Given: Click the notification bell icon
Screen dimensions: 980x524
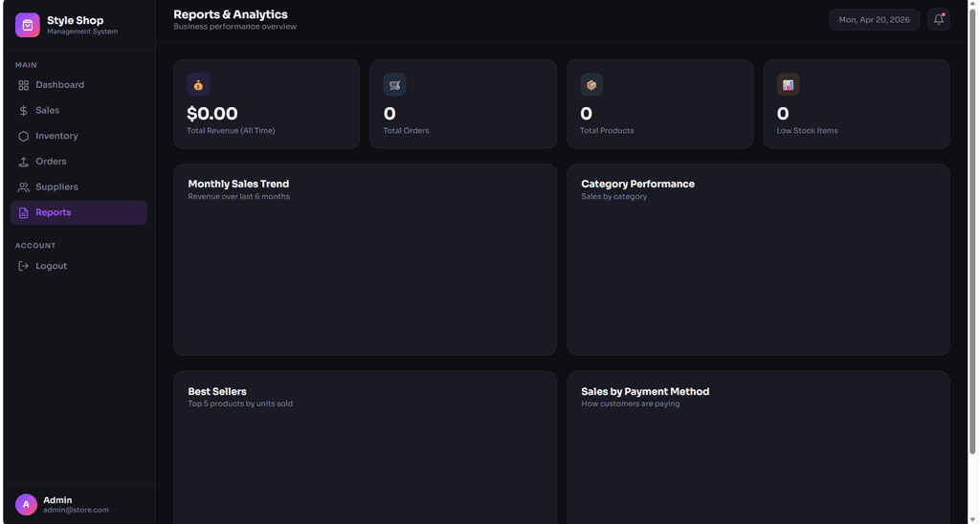Looking at the screenshot, I should [938, 20].
